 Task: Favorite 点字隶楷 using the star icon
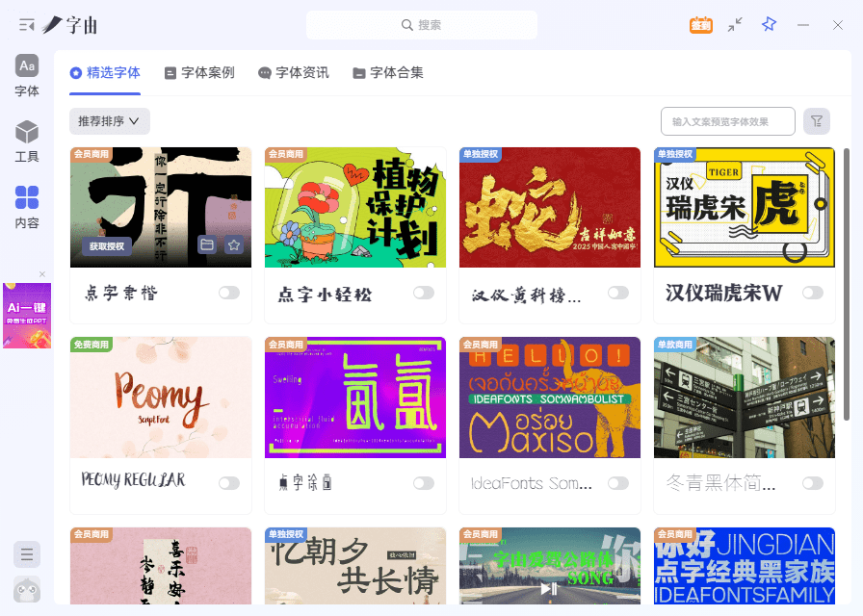tap(234, 245)
